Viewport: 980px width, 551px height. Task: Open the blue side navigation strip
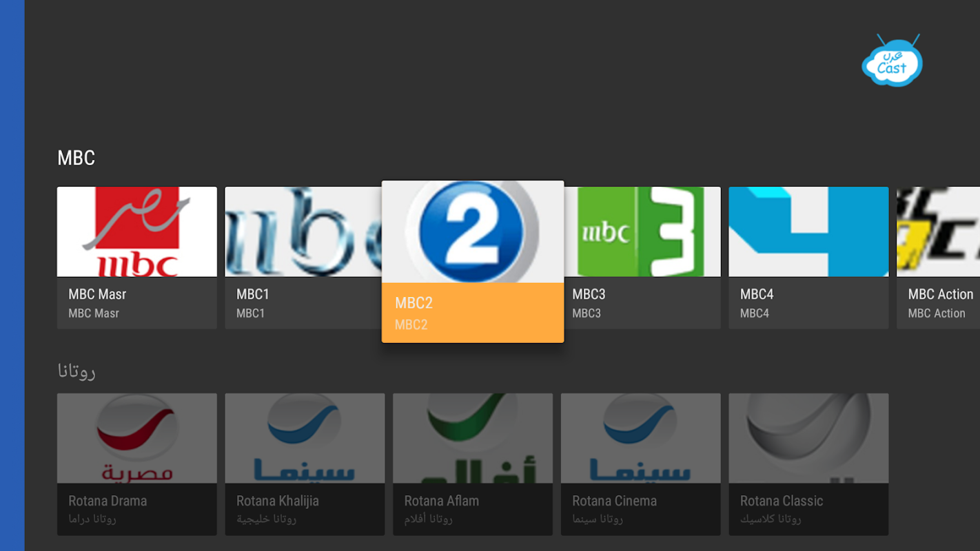click(x=12, y=275)
